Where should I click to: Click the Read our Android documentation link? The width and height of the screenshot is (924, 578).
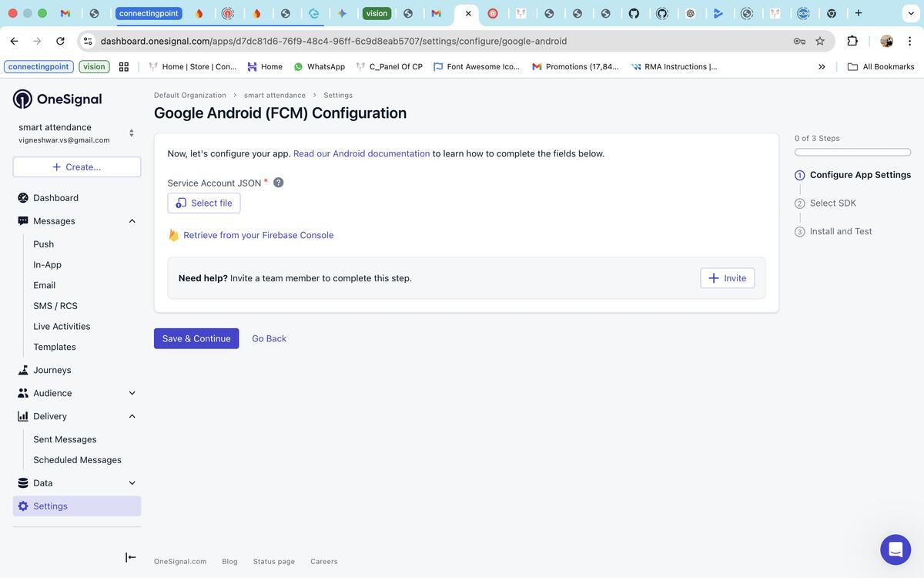(x=361, y=153)
